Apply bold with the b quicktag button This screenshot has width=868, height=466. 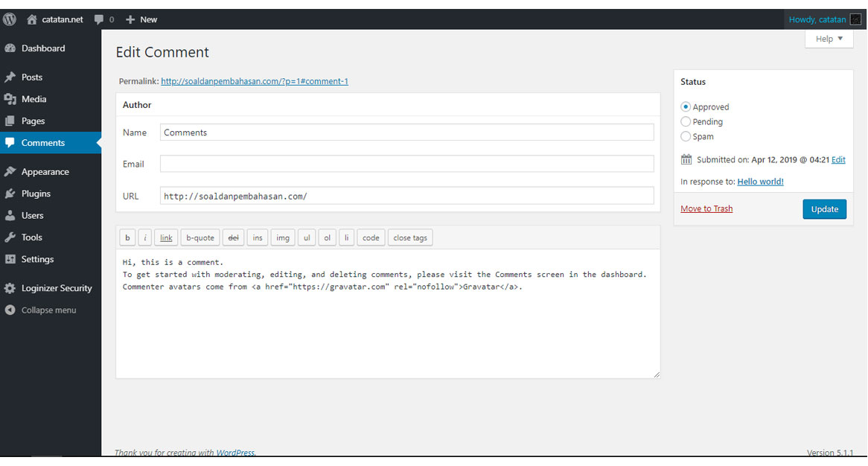(127, 237)
